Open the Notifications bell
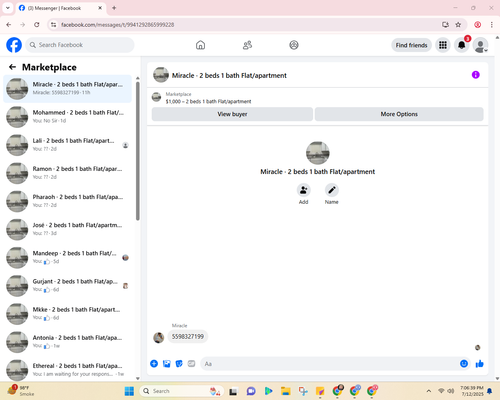 tap(462, 45)
